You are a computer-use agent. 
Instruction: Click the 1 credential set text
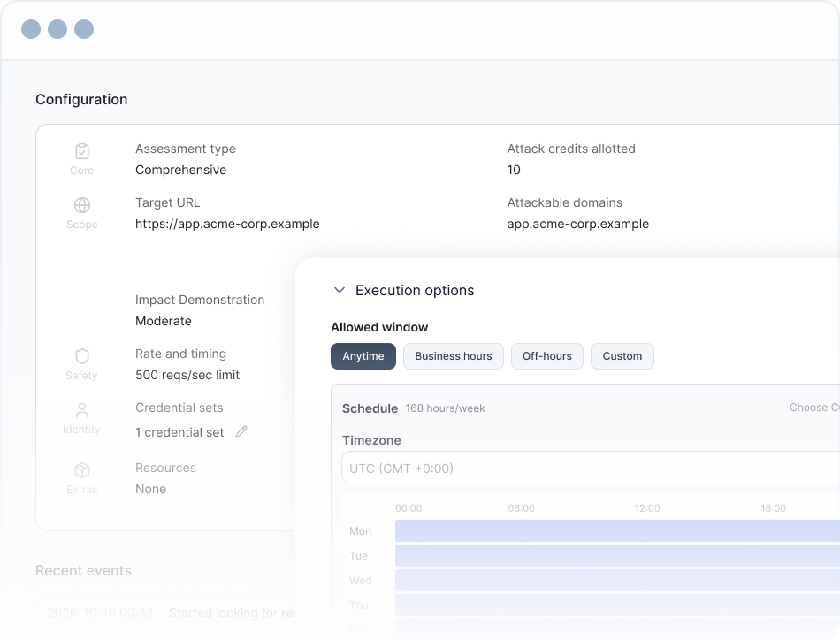click(x=179, y=432)
